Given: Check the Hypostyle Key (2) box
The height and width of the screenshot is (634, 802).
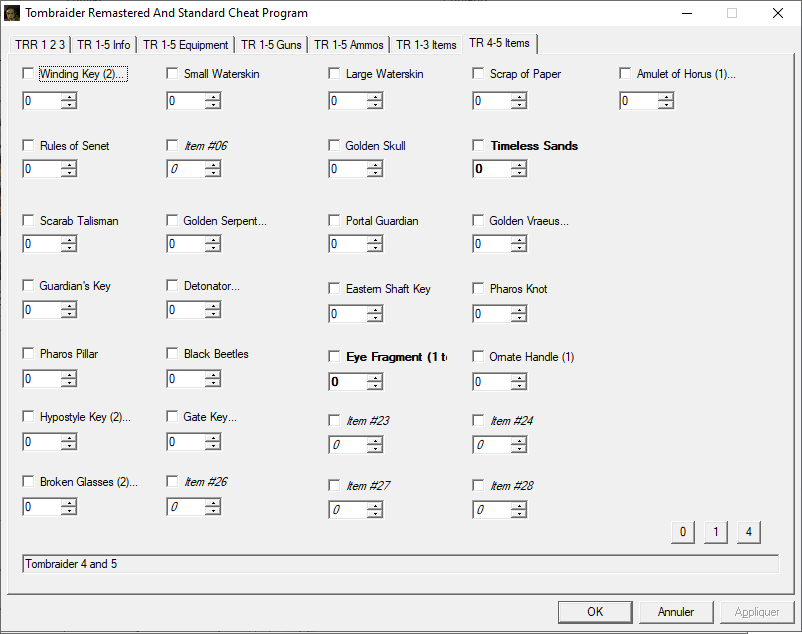Looking at the screenshot, I should click(28, 417).
